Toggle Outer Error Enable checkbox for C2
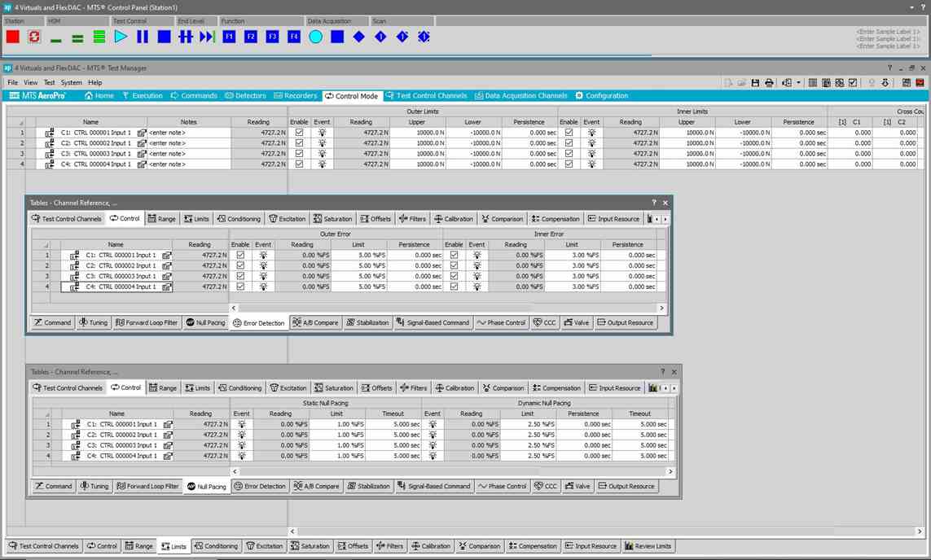This screenshot has width=931, height=560. pos(240,266)
